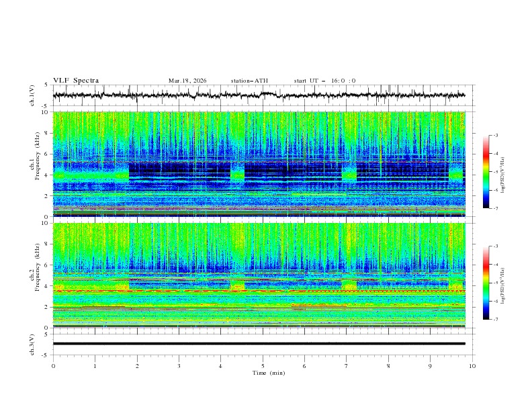532x411 pixels.
Task: Click the "station=ATH" header label
Action: (x=249, y=81)
